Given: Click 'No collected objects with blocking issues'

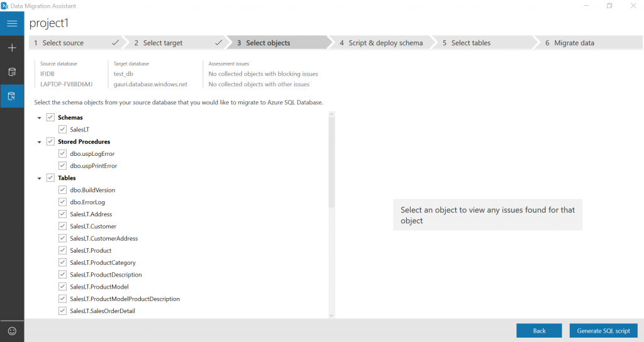Looking at the screenshot, I should 264,74.
